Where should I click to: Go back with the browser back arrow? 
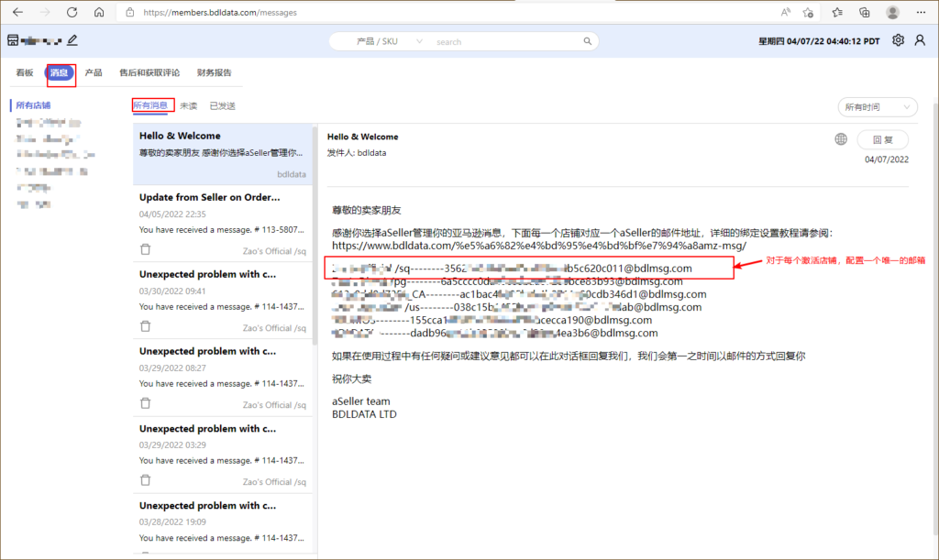(18, 12)
